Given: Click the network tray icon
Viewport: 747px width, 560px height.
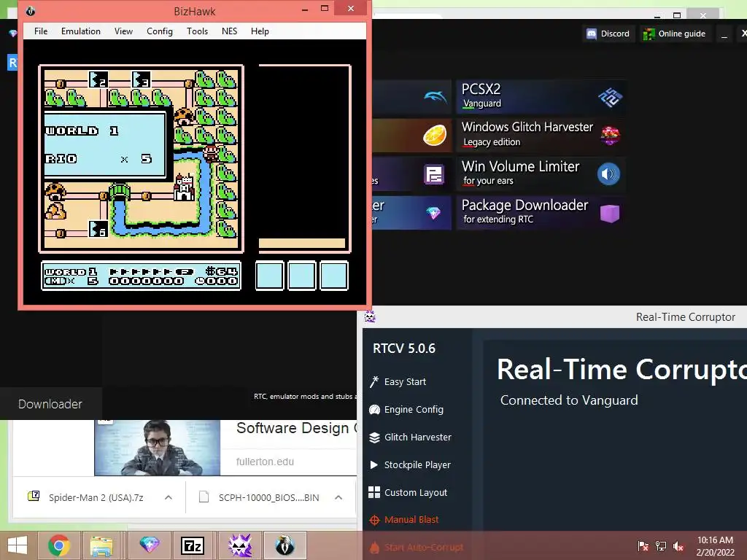Looking at the screenshot, I should [661, 546].
